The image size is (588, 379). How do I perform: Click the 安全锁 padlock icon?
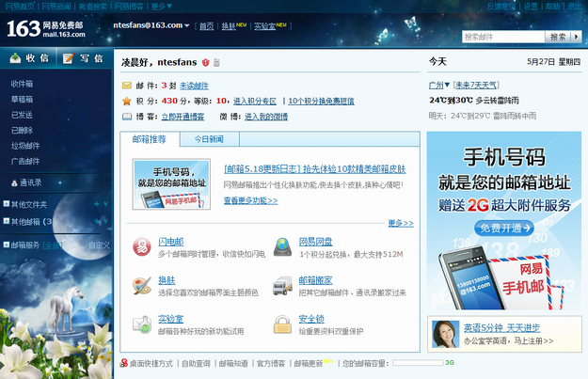[283, 324]
